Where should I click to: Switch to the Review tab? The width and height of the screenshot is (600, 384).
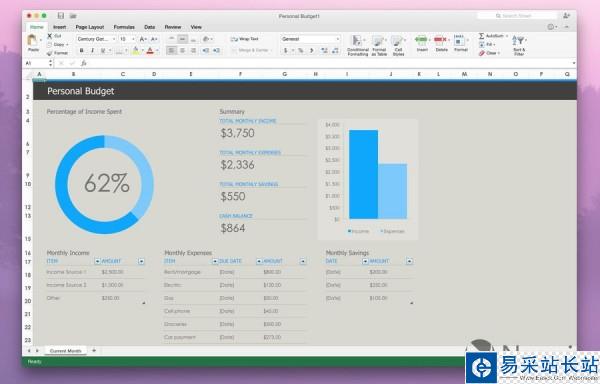tap(173, 27)
